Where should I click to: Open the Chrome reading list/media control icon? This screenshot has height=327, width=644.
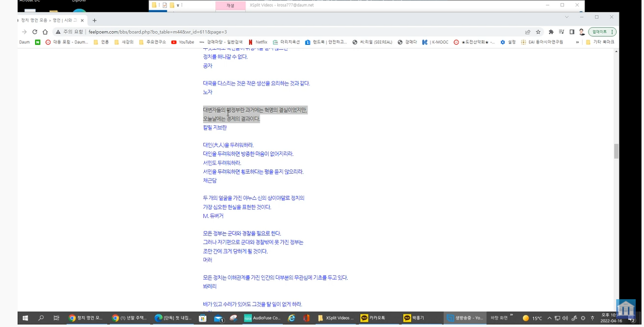[x=561, y=32]
